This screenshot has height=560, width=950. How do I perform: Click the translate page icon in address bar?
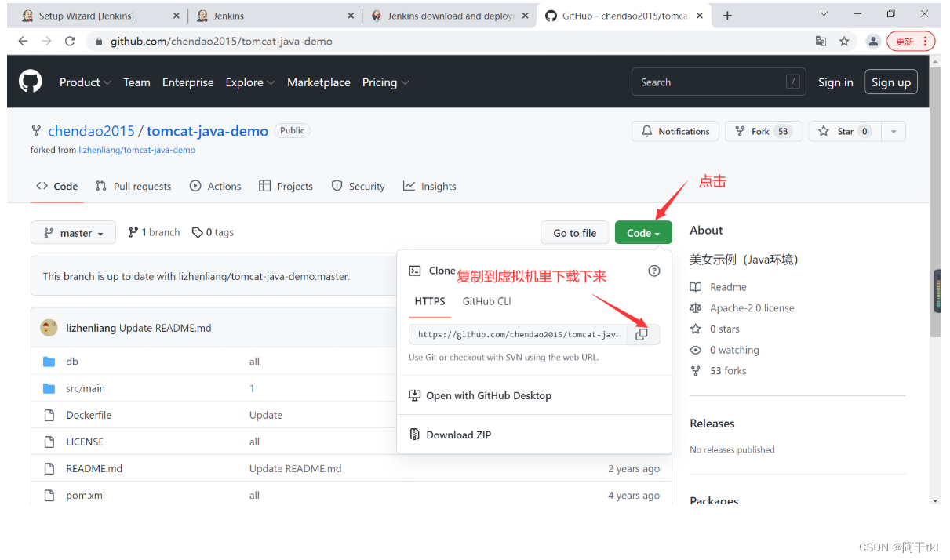pyautogui.click(x=821, y=41)
